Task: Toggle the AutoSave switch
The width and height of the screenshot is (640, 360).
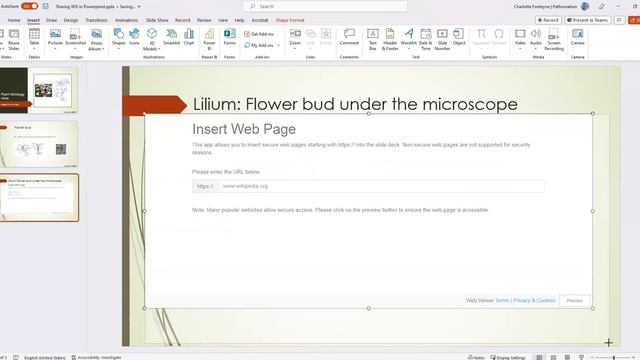Action: pos(29,6)
